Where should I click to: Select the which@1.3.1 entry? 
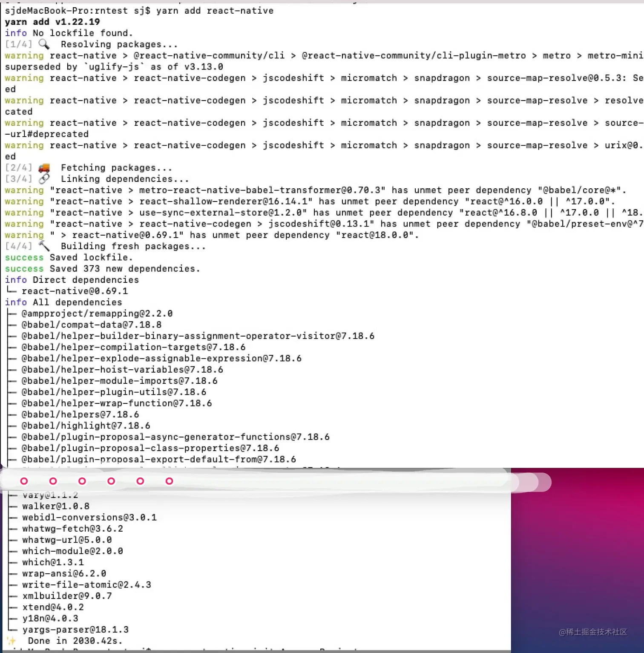click(x=53, y=562)
